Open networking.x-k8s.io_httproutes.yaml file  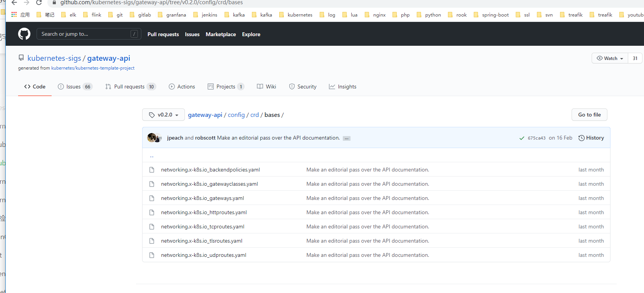(x=204, y=212)
